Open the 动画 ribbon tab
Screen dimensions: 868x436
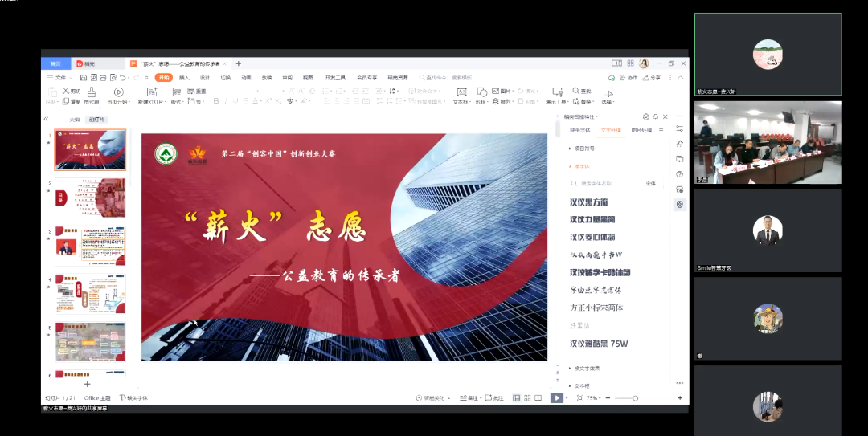coord(246,78)
